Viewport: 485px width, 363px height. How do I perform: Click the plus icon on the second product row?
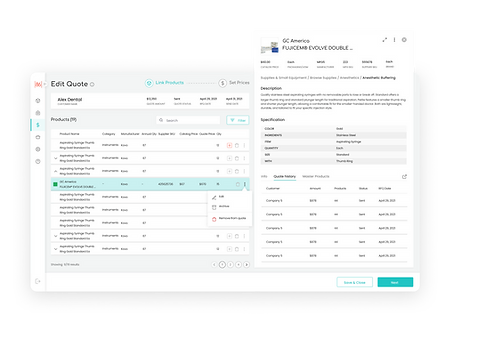pyautogui.click(x=229, y=158)
